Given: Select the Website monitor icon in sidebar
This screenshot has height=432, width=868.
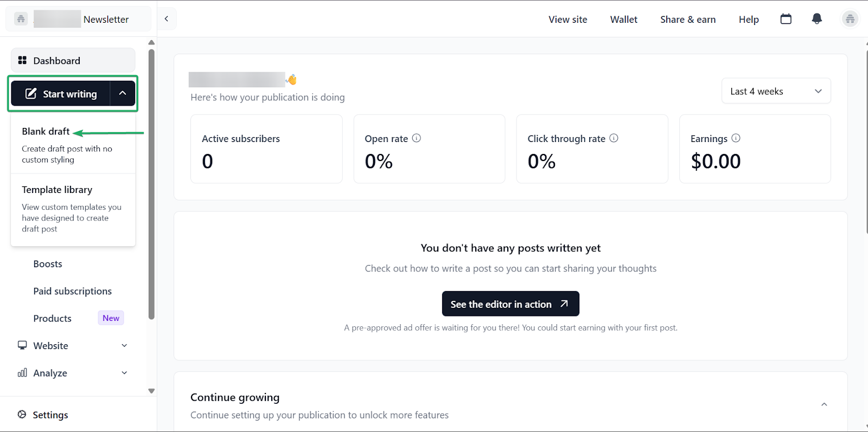Looking at the screenshot, I should [22, 345].
